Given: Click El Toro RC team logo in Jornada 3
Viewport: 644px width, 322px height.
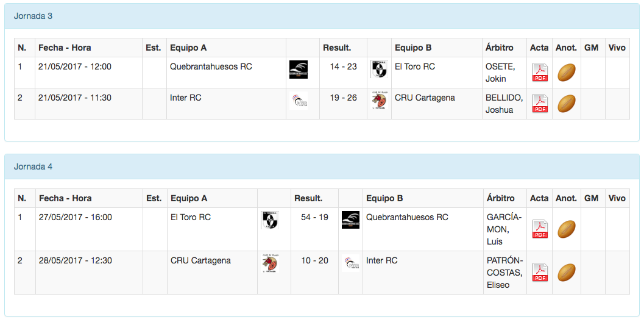Looking at the screenshot, I should (x=378, y=70).
